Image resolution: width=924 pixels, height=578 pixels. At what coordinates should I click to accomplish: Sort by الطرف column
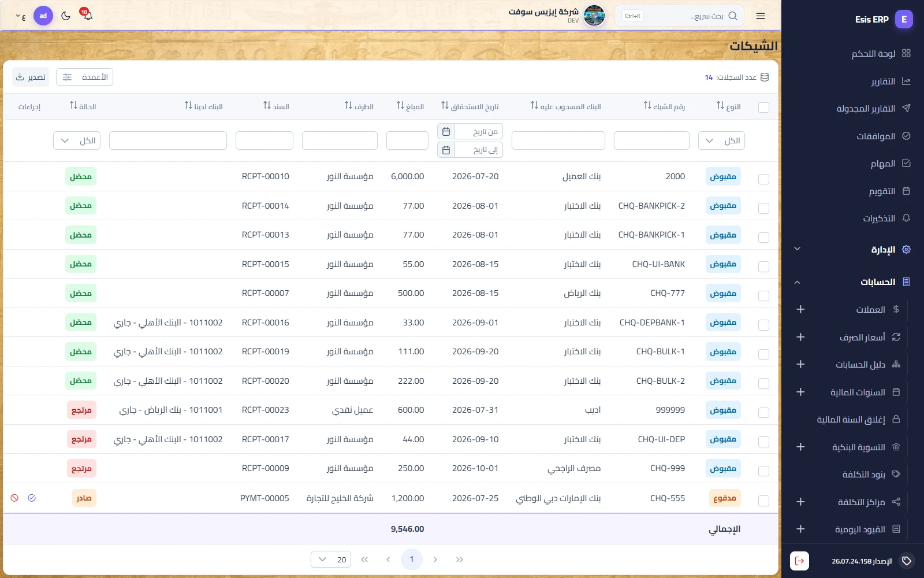pos(348,106)
